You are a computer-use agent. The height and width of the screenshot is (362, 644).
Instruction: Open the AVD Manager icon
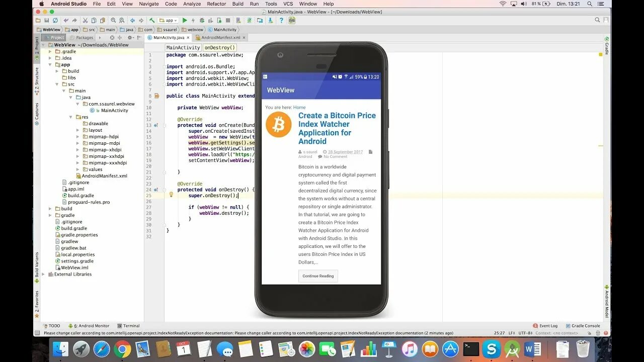tap(238, 20)
